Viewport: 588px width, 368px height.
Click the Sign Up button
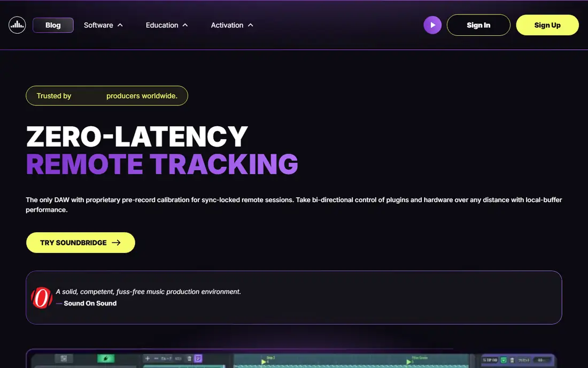(547, 25)
